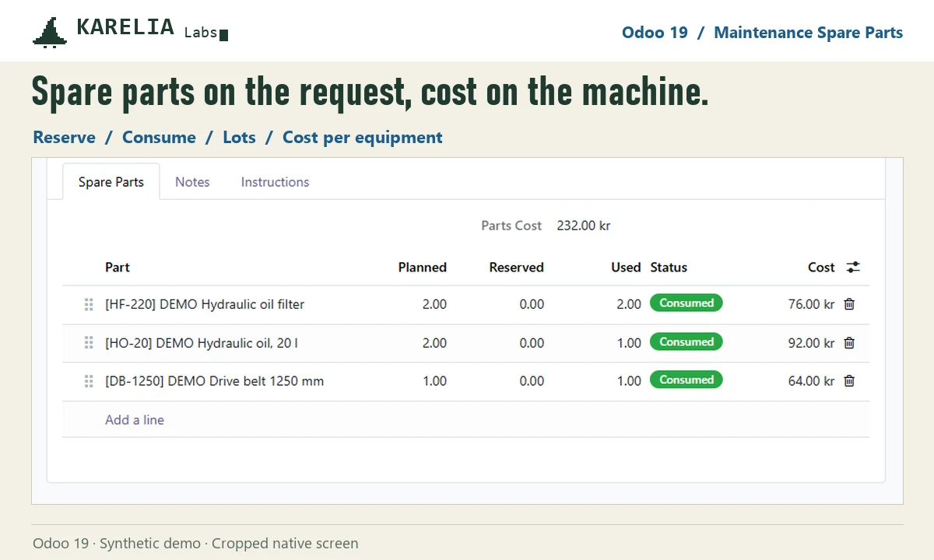Grab the drag handle for HO-20 row
This screenshot has width=934, height=560.
[x=89, y=342]
